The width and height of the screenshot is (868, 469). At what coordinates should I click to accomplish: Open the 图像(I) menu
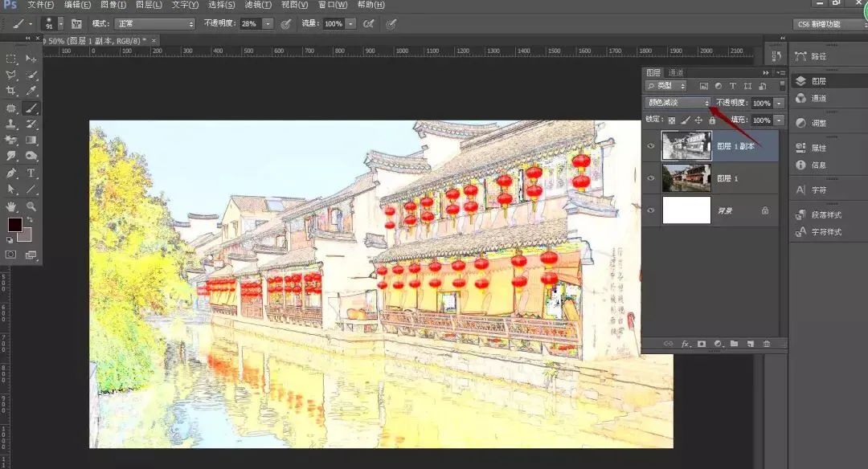113,5
